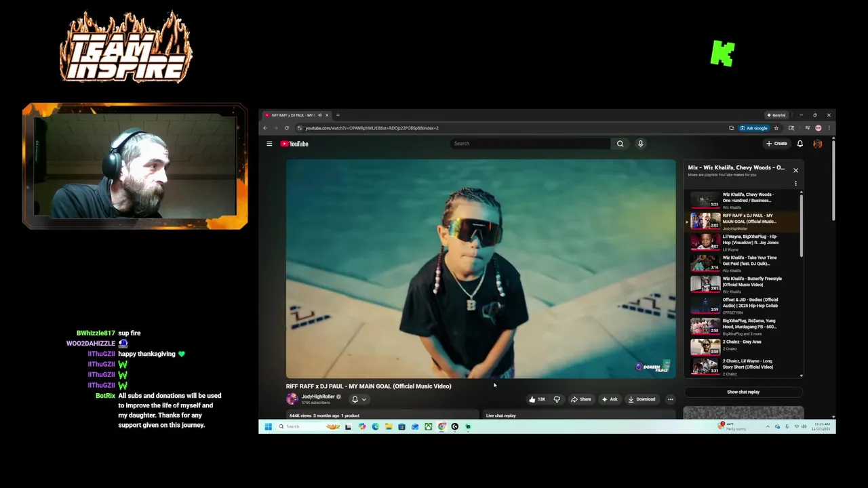This screenshot has width=868, height=488.
Task: Go to YouTube home via logo
Action: click(x=294, y=144)
